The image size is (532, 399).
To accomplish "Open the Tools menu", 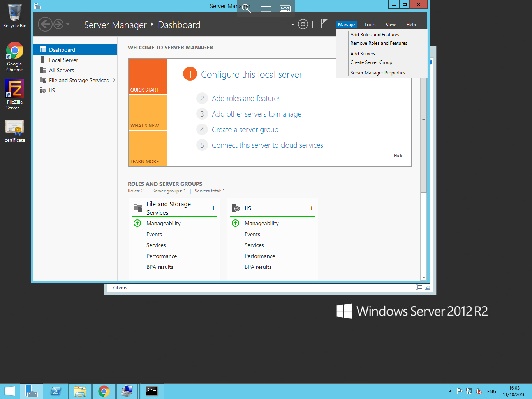I will click(x=370, y=24).
